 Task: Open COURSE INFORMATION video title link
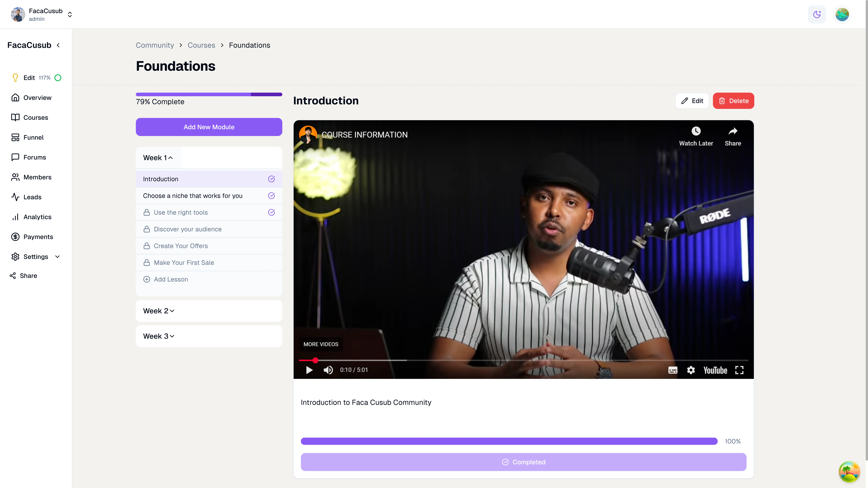(x=365, y=135)
